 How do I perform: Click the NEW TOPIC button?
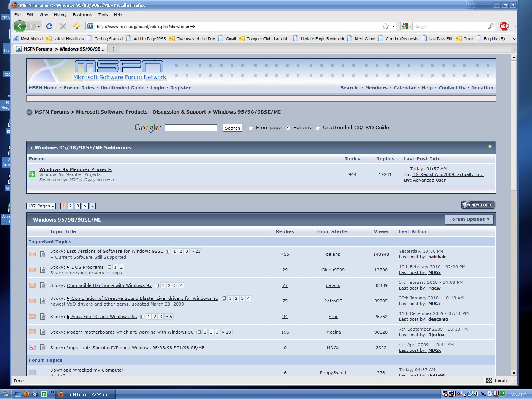point(478,205)
